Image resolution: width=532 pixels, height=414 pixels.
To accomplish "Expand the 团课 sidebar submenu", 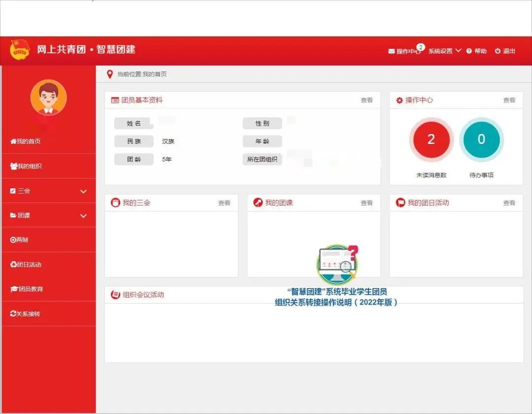I will tap(83, 216).
